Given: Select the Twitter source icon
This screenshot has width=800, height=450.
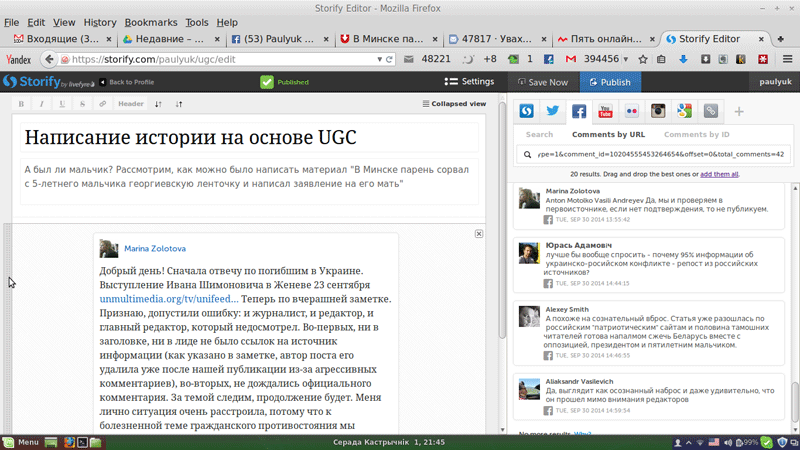Looking at the screenshot, I should (552, 111).
